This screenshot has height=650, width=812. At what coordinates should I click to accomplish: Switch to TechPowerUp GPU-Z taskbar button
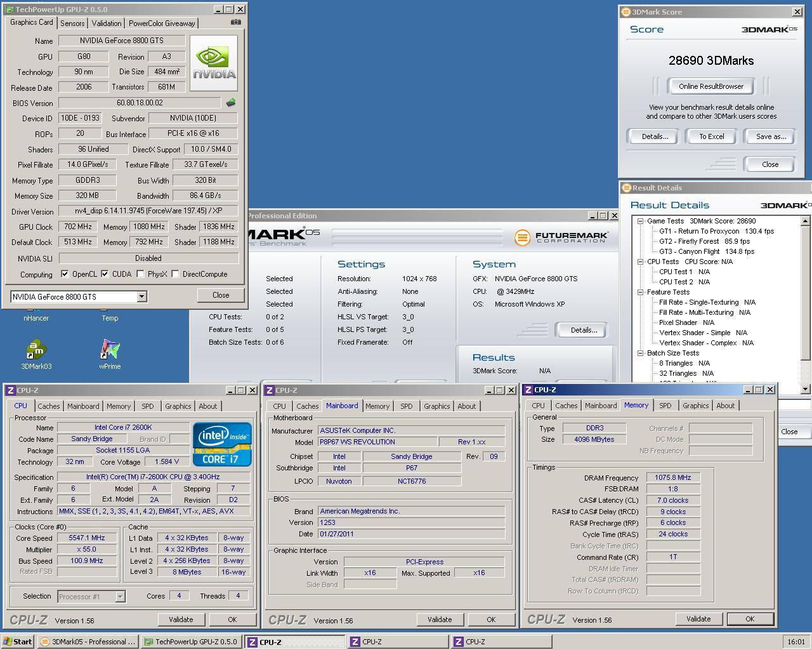[x=192, y=642]
